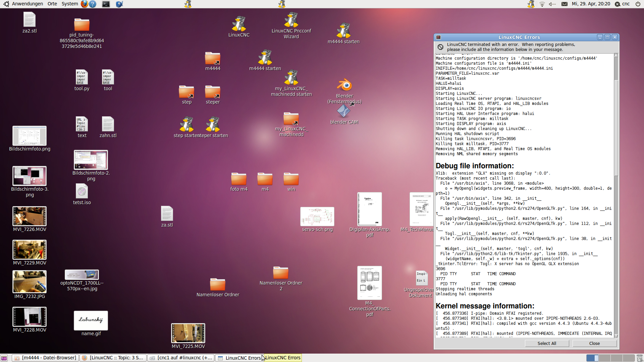This screenshot has height=362, width=644.
Task: Switch to cnc1 auf #linuxcnc taskbar window
Action: point(181,358)
